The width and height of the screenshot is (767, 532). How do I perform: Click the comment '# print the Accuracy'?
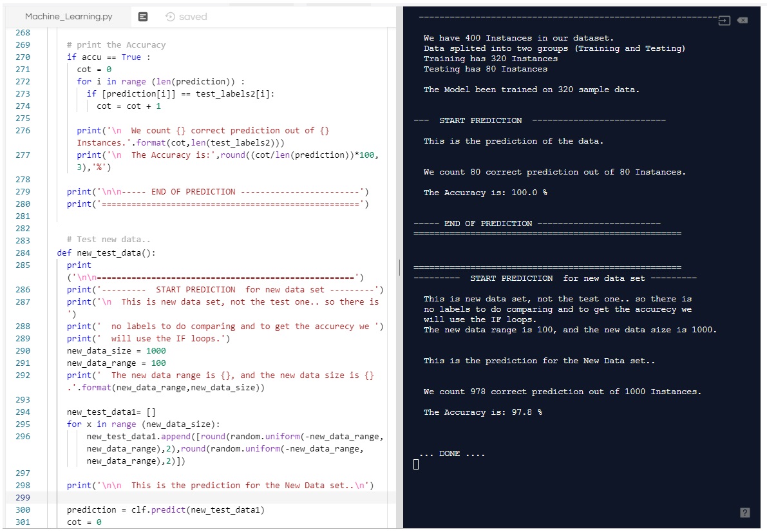pyautogui.click(x=117, y=45)
